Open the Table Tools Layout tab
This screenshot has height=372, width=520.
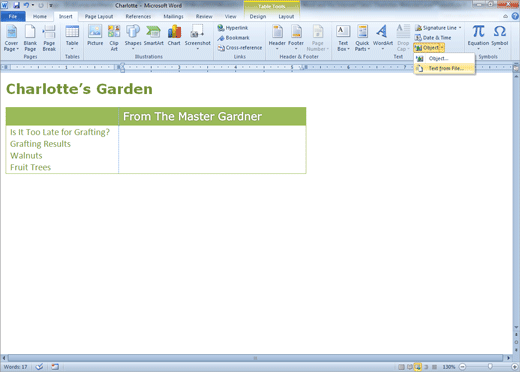(x=286, y=16)
